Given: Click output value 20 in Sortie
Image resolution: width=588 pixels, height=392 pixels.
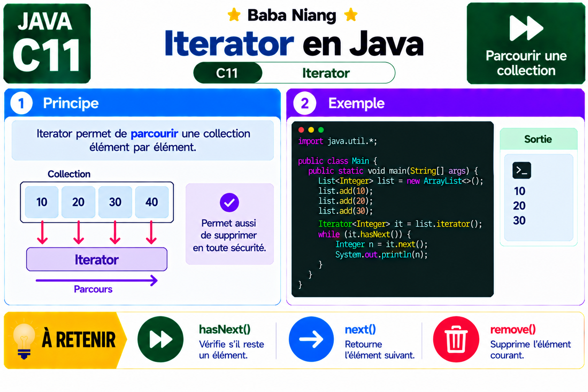Looking at the screenshot, I should point(519,206).
